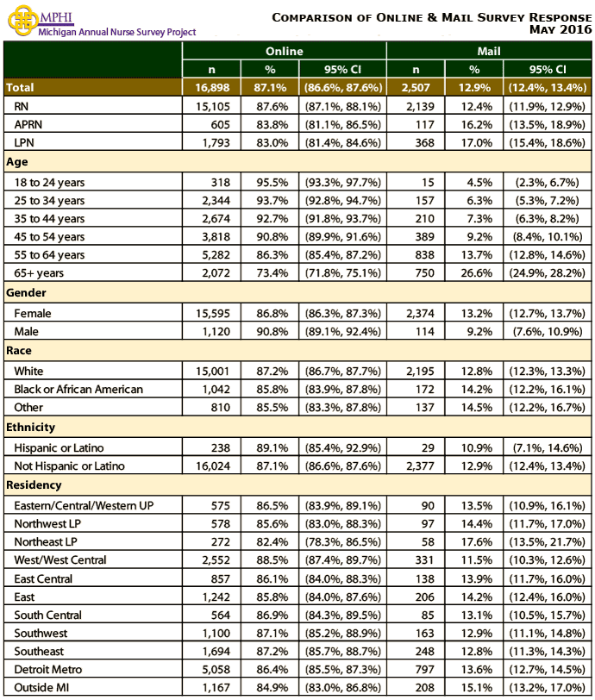Select the Outside MI row label
The width and height of the screenshot is (595, 700).
tap(41, 688)
